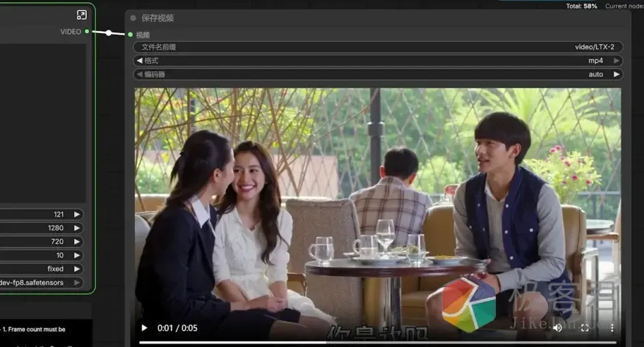Click the 保存视频 node title

pyautogui.click(x=158, y=18)
